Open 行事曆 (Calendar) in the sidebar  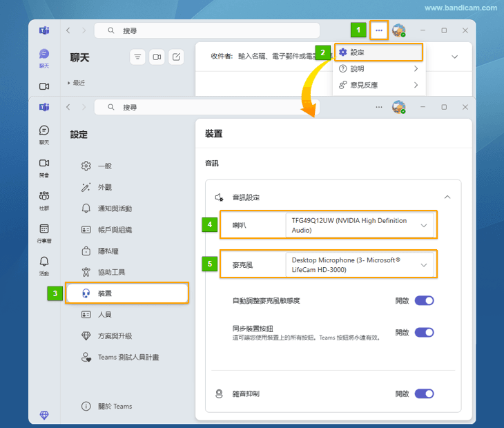point(44,233)
